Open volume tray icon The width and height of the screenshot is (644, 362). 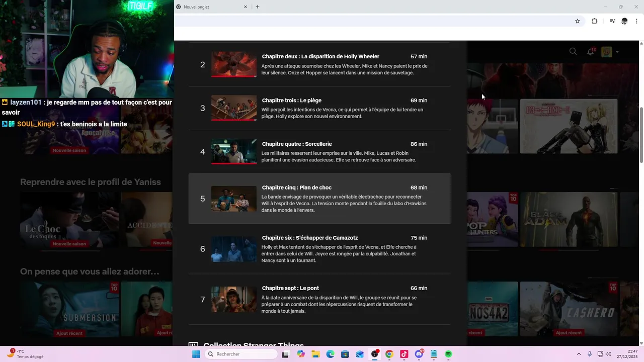point(608,354)
